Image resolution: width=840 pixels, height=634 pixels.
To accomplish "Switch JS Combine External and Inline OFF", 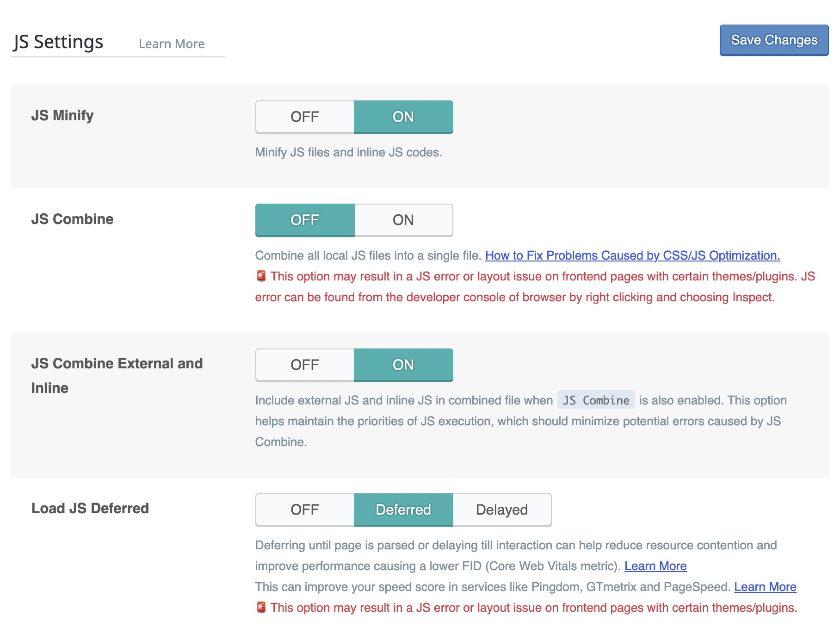I will point(305,365).
